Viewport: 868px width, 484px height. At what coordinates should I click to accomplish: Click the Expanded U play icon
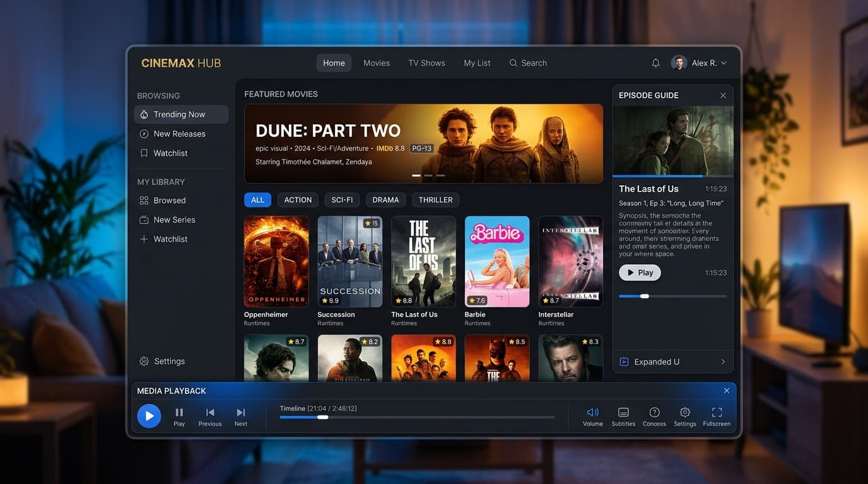pos(624,362)
